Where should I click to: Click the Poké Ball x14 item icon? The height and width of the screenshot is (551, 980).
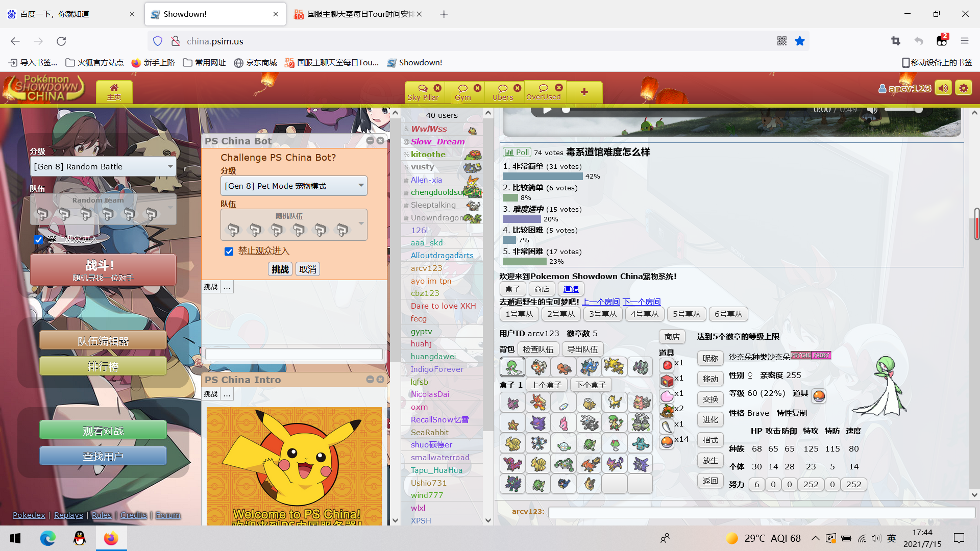(x=667, y=441)
